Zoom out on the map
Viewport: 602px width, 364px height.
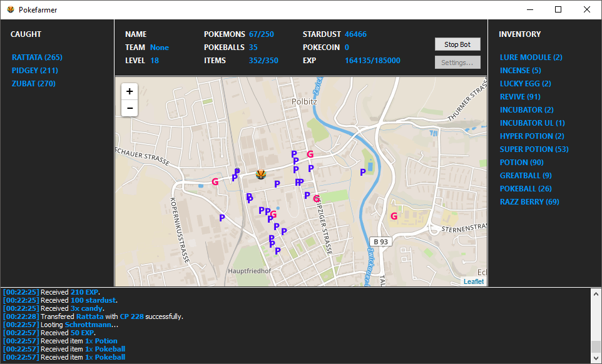130,108
